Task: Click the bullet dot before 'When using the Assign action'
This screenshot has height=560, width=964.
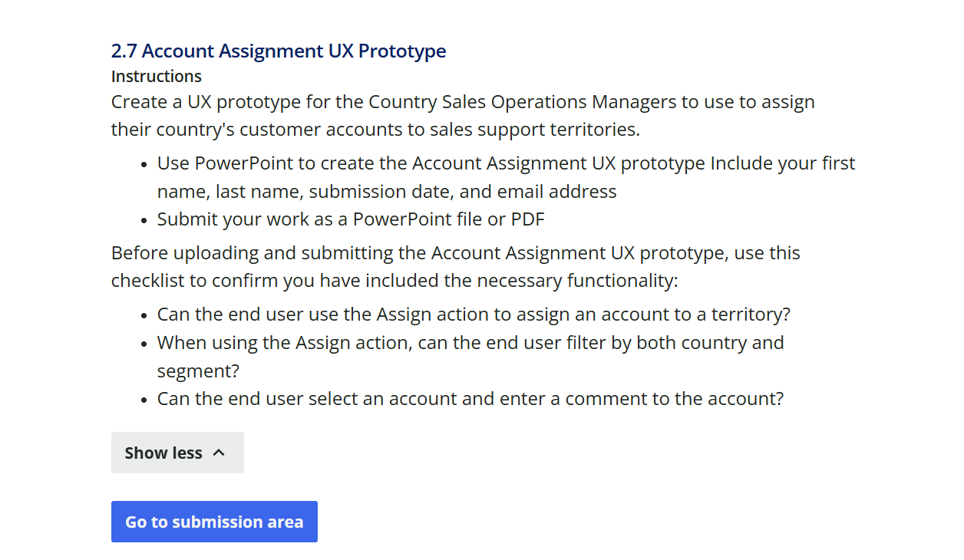Action: [x=144, y=344]
